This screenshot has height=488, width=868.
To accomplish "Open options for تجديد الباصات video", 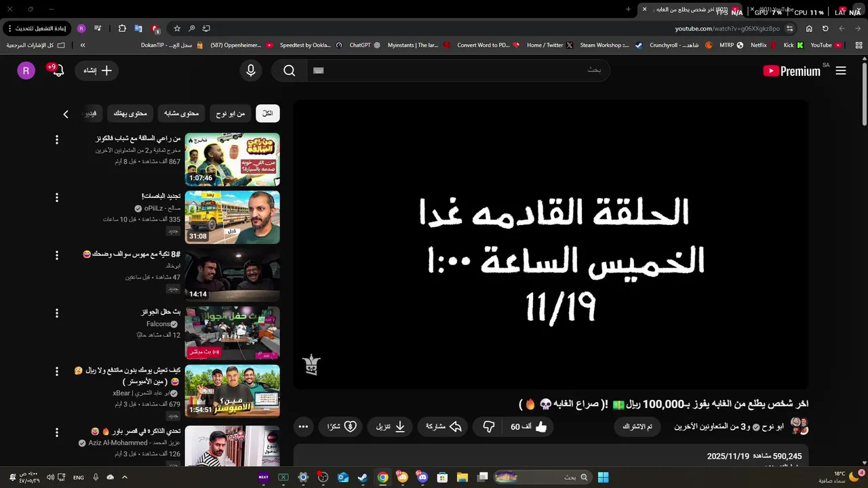I will tap(57, 197).
